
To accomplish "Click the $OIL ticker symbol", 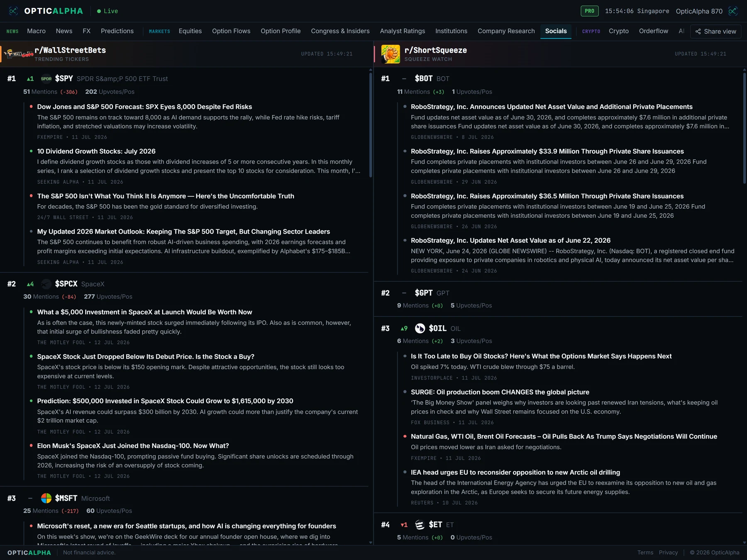I will click(438, 328).
